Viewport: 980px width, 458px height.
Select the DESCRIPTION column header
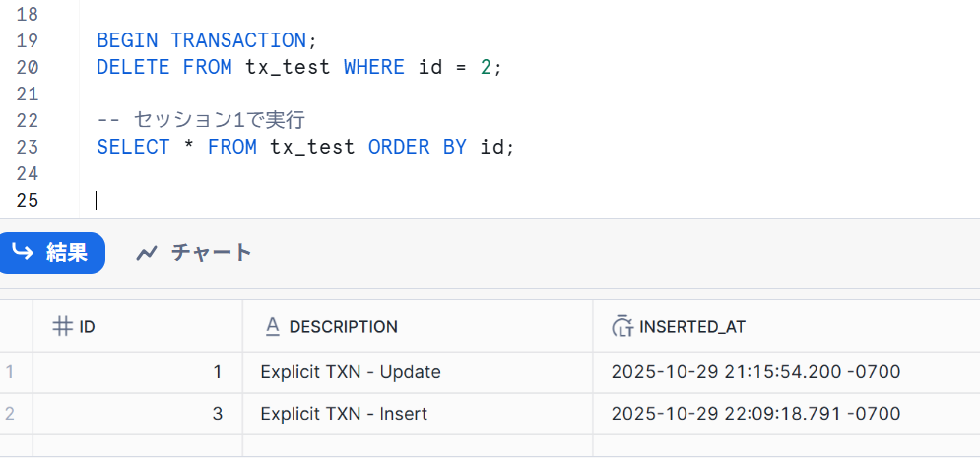click(x=343, y=326)
